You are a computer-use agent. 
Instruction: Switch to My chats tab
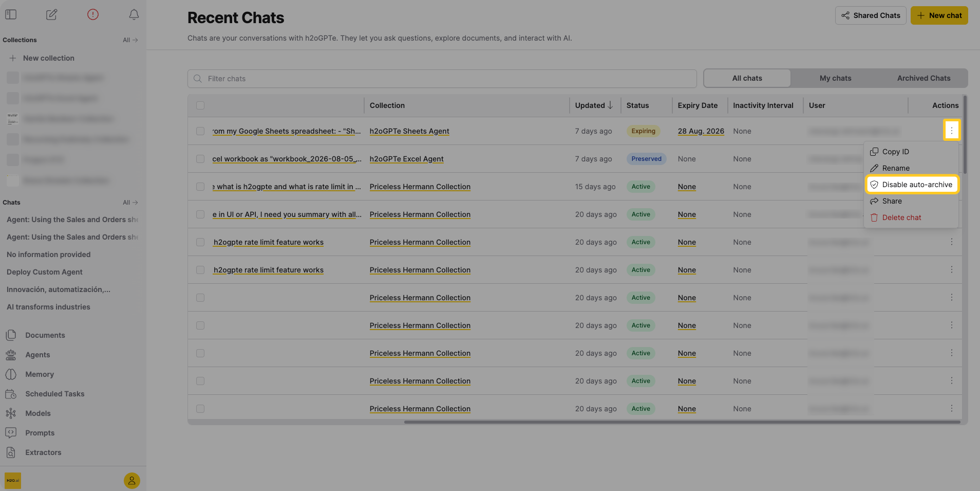[x=835, y=78]
